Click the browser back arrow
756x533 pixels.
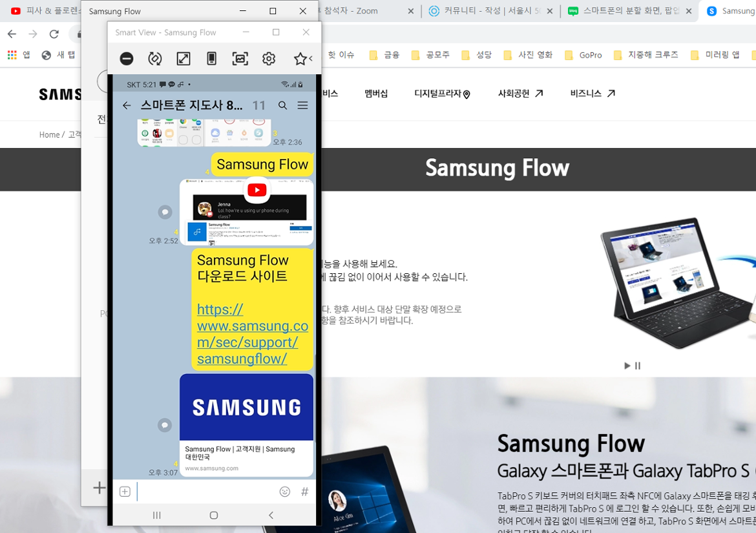pyautogui.click(x=12, y=34)
